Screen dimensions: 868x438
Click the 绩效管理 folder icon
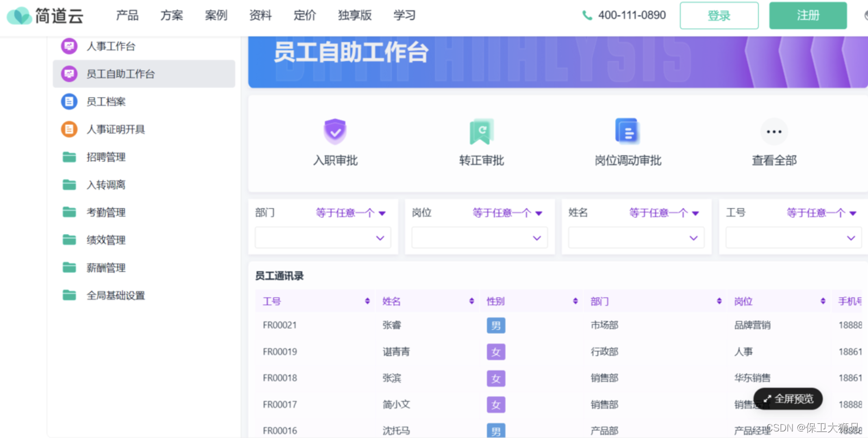[69, 240]
